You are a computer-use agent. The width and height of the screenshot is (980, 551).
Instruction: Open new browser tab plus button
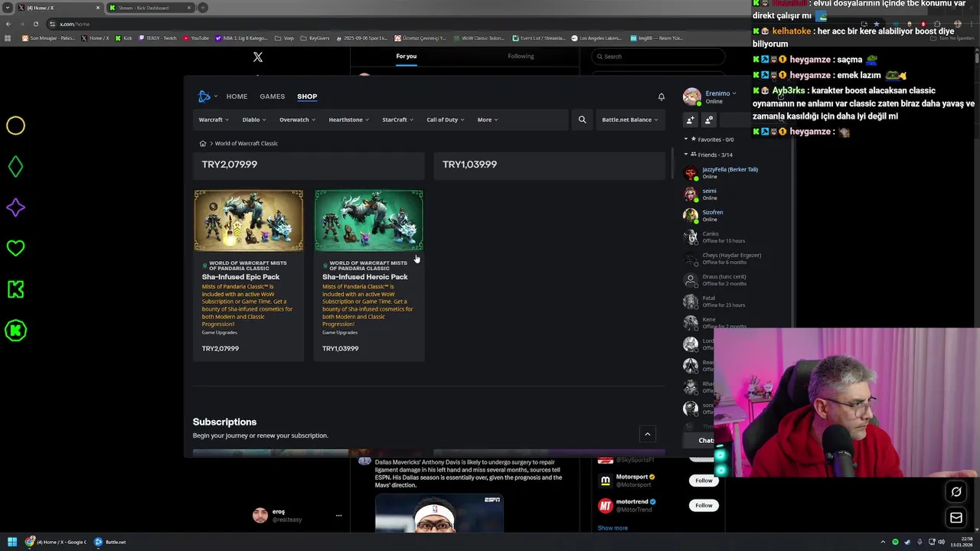tap(203, 8)
